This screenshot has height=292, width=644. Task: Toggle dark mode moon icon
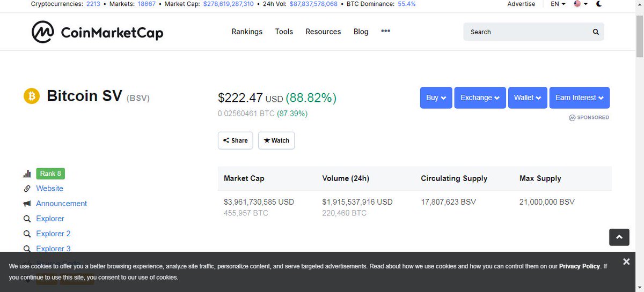pyautogui.click(x=599, y=4)
